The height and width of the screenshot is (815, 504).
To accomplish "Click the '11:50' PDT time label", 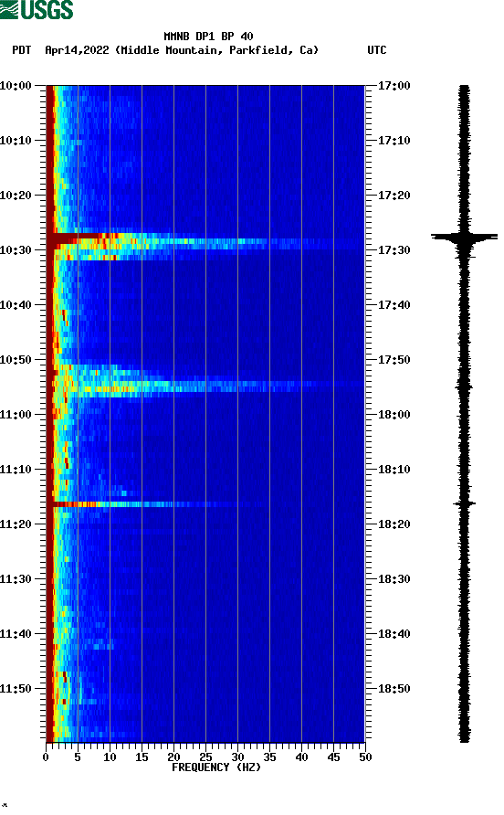I will pyautogui.click(x=16, y=689).
